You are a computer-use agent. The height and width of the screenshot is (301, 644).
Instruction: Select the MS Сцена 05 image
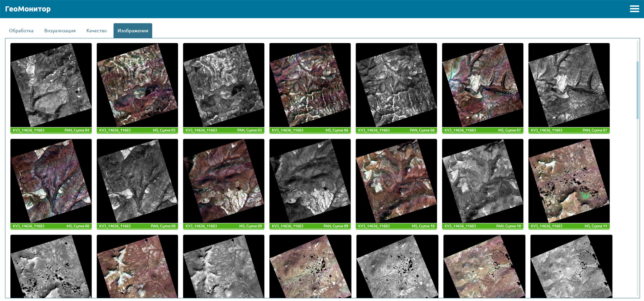click(137, 85)
